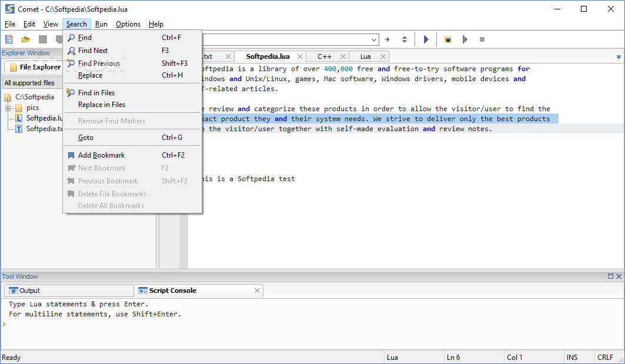Image resolution: width=625 pixels, height=364 pixels.
Task: Click the gray Stop square icon
Action: coord(482,39)
